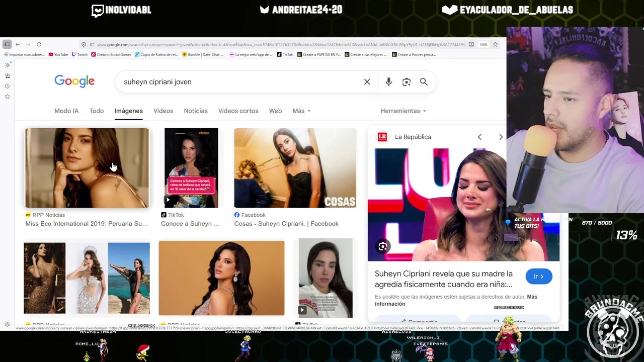Clear the search query with the X

367,82
